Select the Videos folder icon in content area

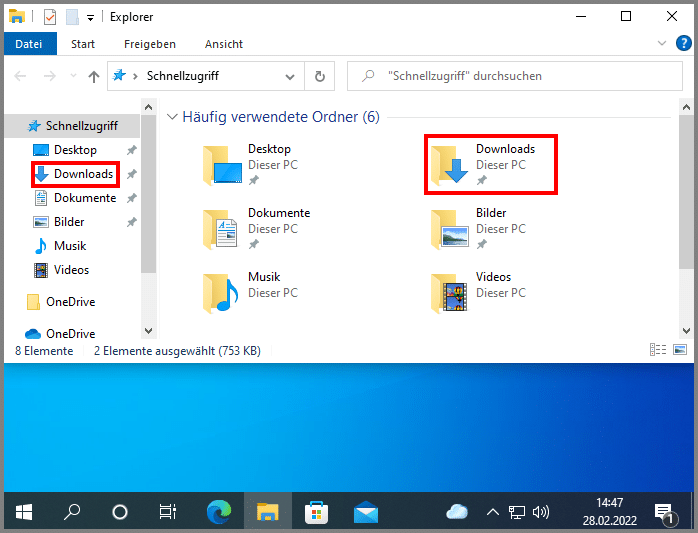tap(449, 292)
